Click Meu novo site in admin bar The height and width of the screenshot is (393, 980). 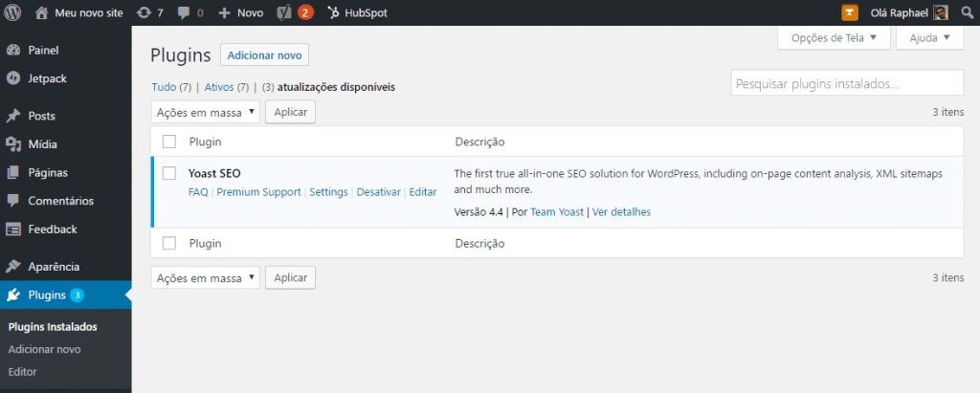tap(89, 12)
